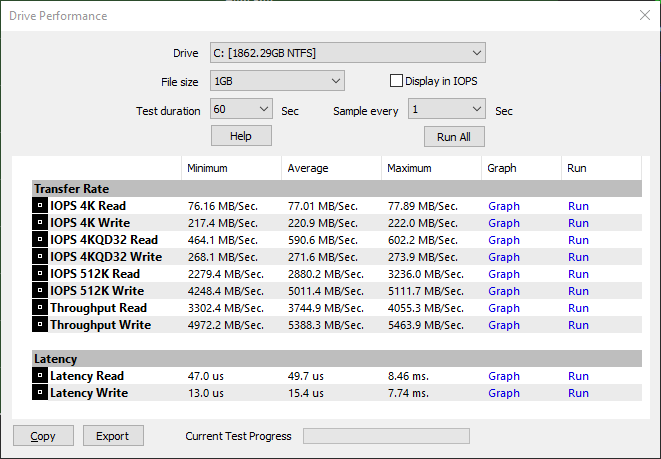Click the icon beside IOPS 4KQD32 Read
Image resolution: width=661 pixels, height=459 pixels.
tap(40, 239)
